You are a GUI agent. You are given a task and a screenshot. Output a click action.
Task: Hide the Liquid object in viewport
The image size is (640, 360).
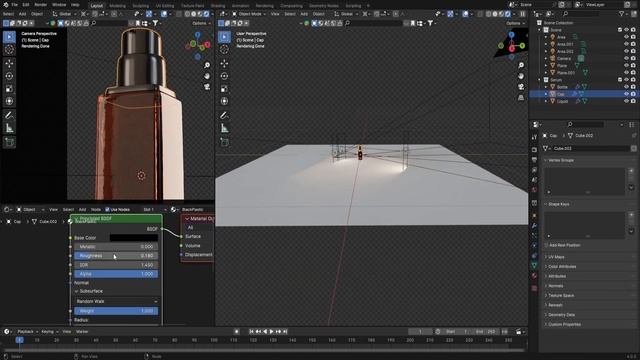626,101
